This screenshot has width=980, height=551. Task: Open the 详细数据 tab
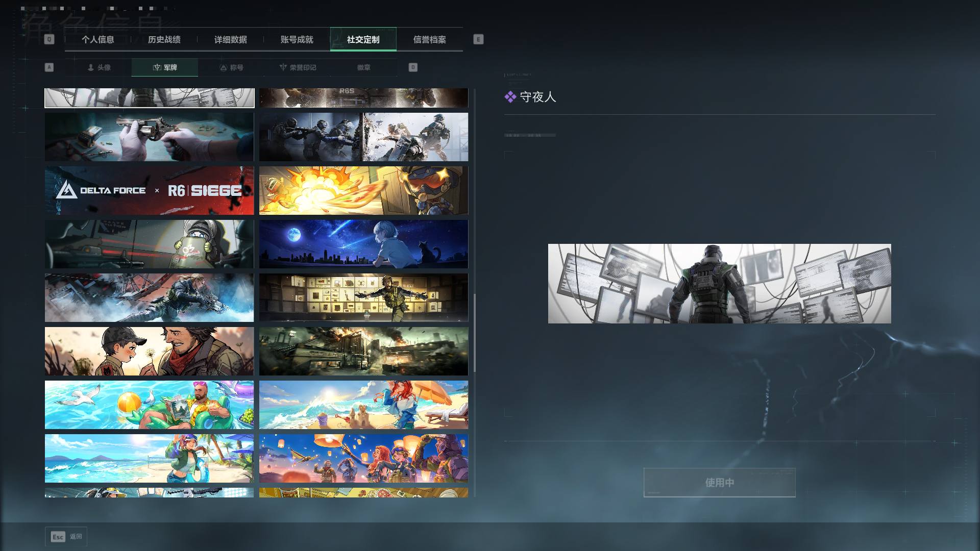(x=231, y=39)
